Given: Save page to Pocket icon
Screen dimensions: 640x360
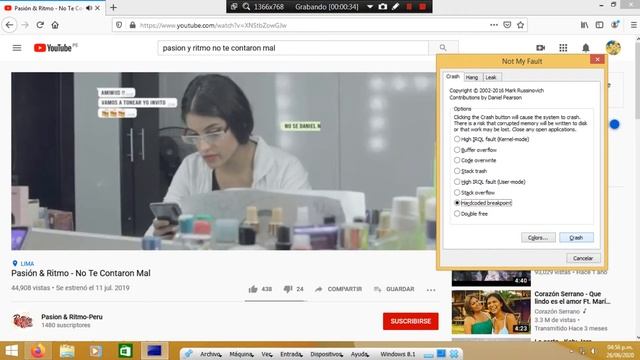Looking at the screenshot, I should (507, 25).
